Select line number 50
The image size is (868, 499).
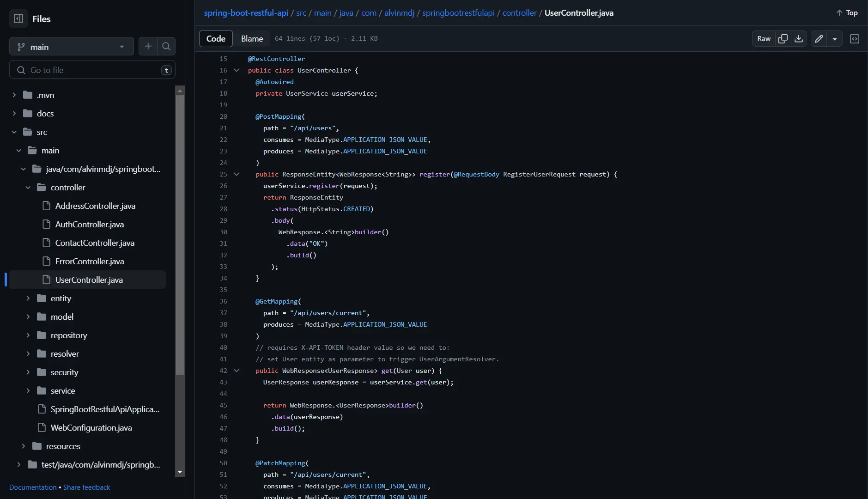click(224, 463)
